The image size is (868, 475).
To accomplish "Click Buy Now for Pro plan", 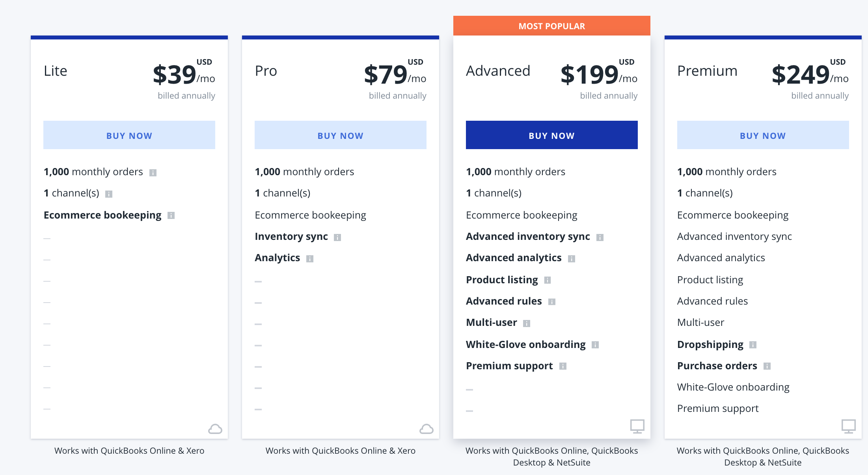I will pos(341,135).
